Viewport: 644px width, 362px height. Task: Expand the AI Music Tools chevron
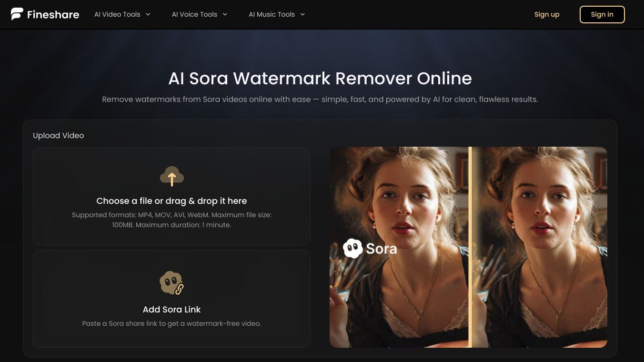click(302, 14)
